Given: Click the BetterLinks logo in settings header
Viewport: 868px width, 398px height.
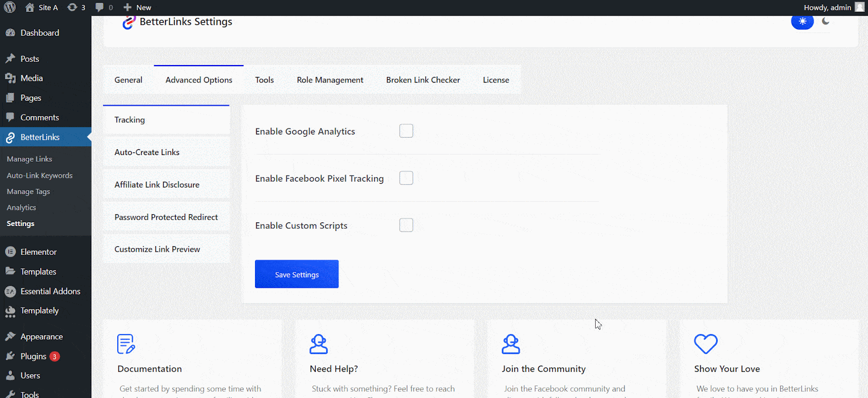Looking at the screenshot, I should click(129, 22).
